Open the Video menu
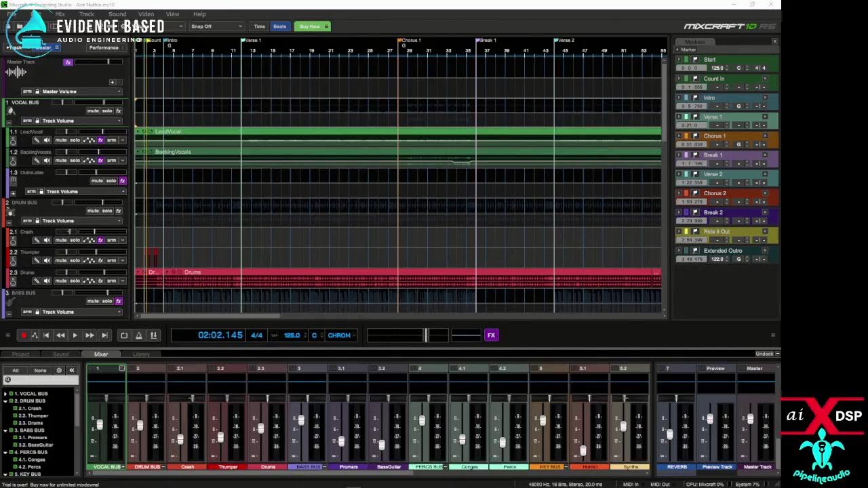 coord(146,14)
